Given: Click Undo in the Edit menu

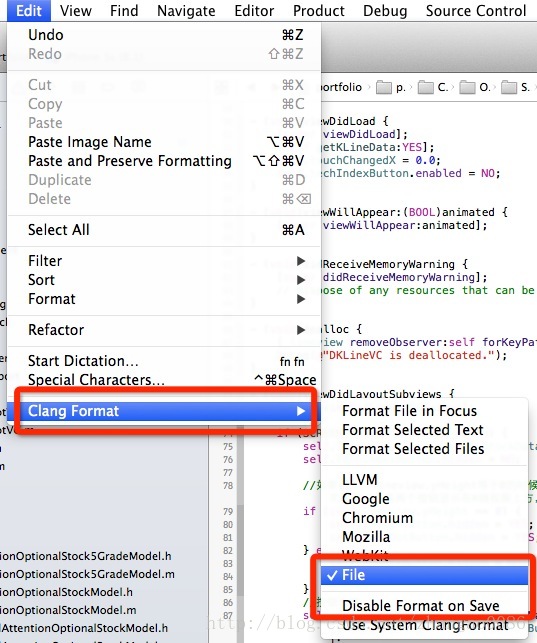Looking at the screenshot, I should pos(164,35).
